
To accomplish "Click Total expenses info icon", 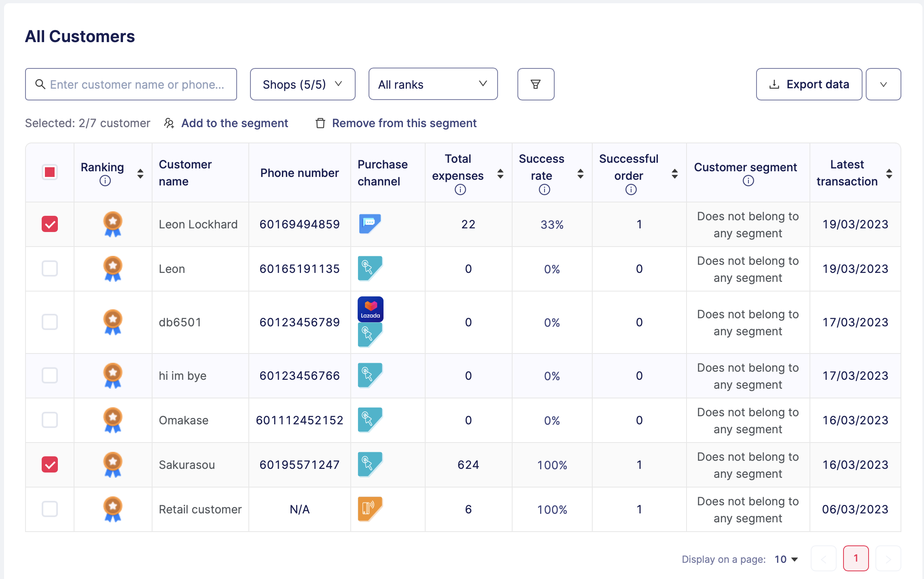I will click(x=460, y=189).
